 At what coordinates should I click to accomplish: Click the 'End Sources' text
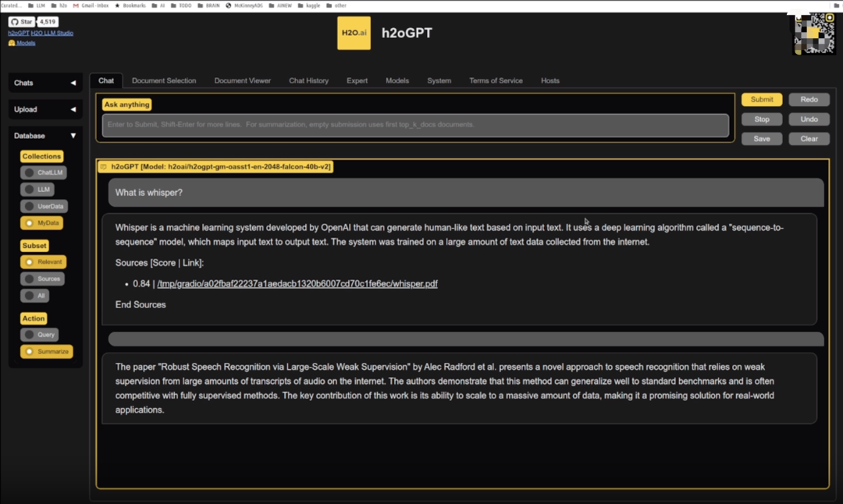click(140, 304)
